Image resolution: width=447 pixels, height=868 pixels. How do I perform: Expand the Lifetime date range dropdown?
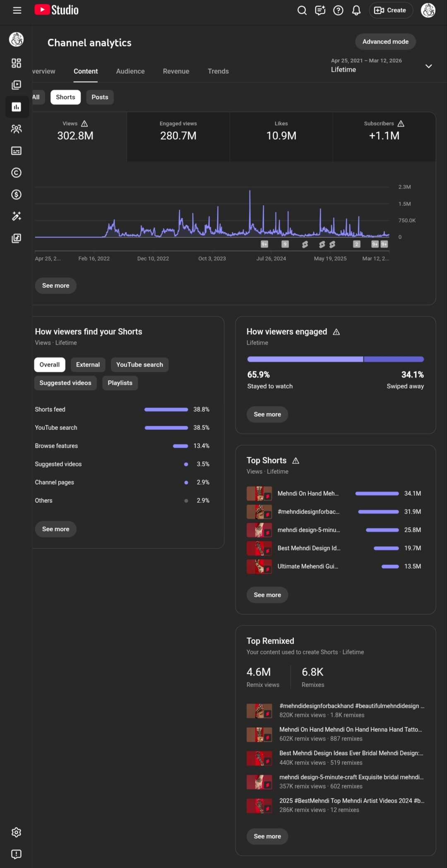(428, 66)
